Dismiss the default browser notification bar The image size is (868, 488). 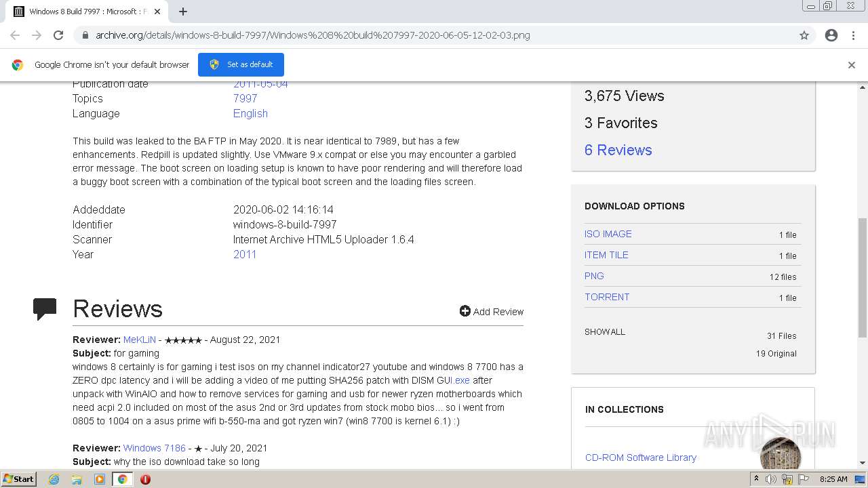pos(852,65)
